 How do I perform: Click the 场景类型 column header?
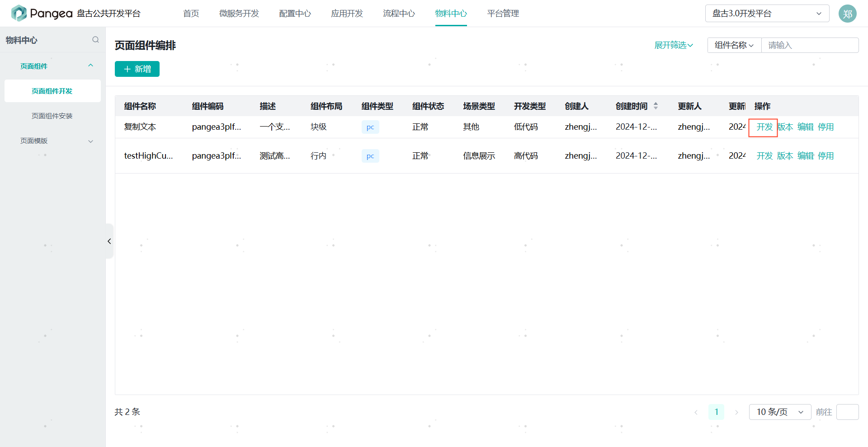479,106
